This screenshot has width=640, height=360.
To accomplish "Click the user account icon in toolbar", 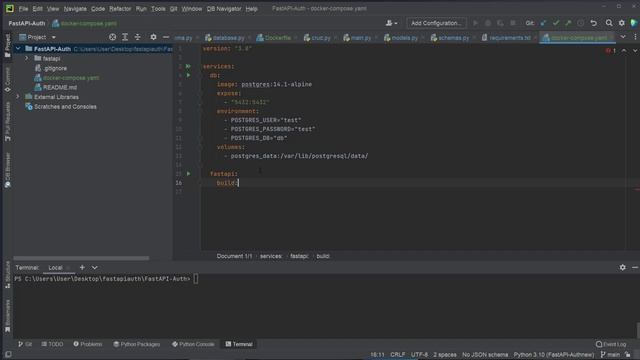I will click(391, 23).
